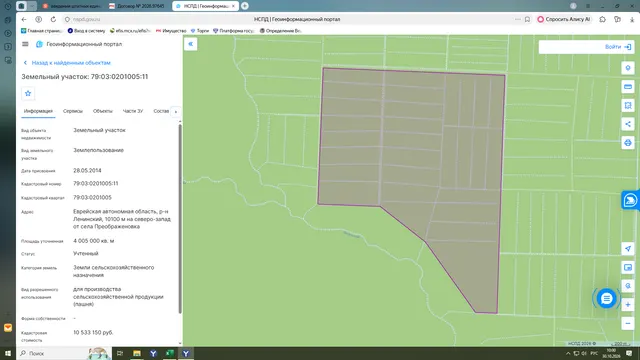This screenshot has height=360, width=640.
Task: Click Спросить Алису AI button
Action: [564, 19]
